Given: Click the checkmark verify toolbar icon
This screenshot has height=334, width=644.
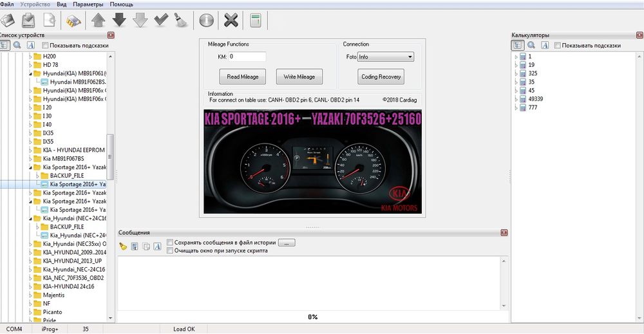Looking at the screenshot, I should coord(160,20).
